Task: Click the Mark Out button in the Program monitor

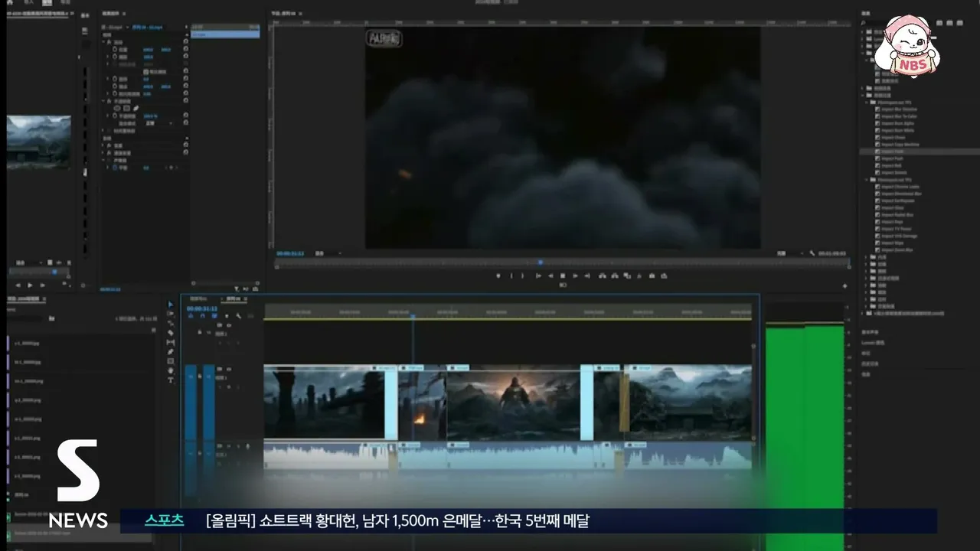Action: coord(522,275)
